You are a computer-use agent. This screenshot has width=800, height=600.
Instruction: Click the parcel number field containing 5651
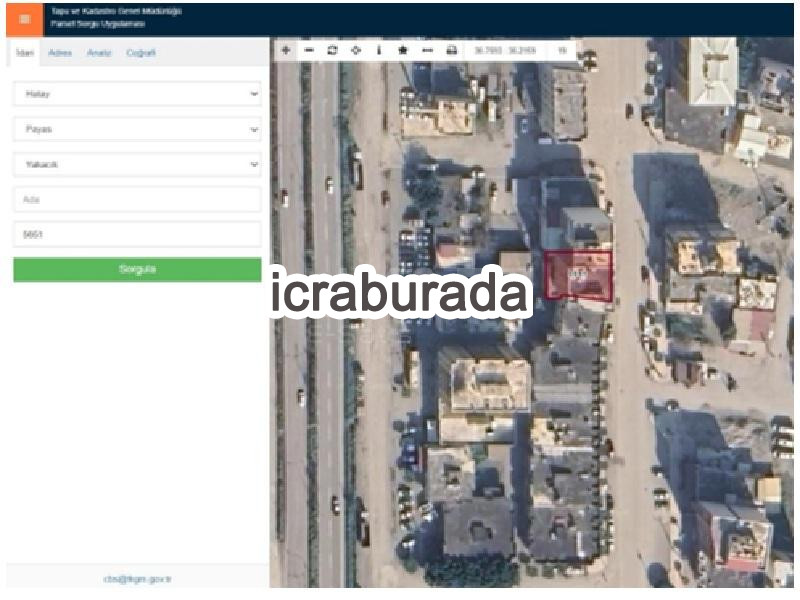[137, 235]
